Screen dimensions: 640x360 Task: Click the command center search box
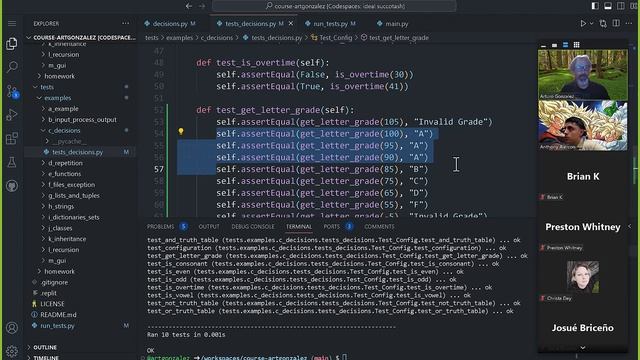(334, 6)
